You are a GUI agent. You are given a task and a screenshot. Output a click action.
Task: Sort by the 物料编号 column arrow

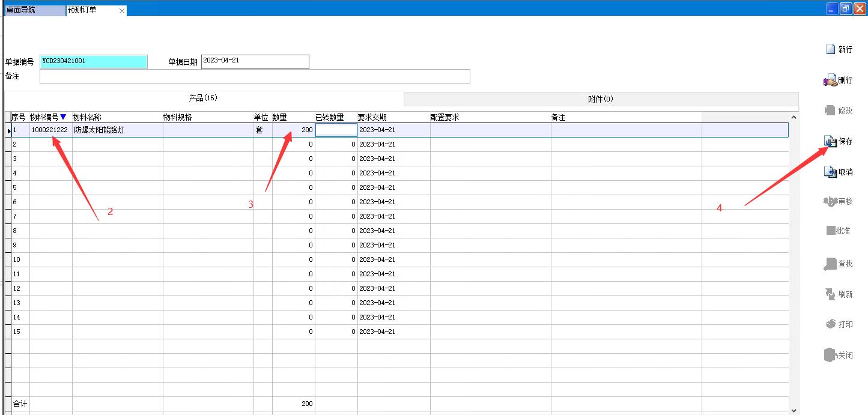(x=63, y=117)
